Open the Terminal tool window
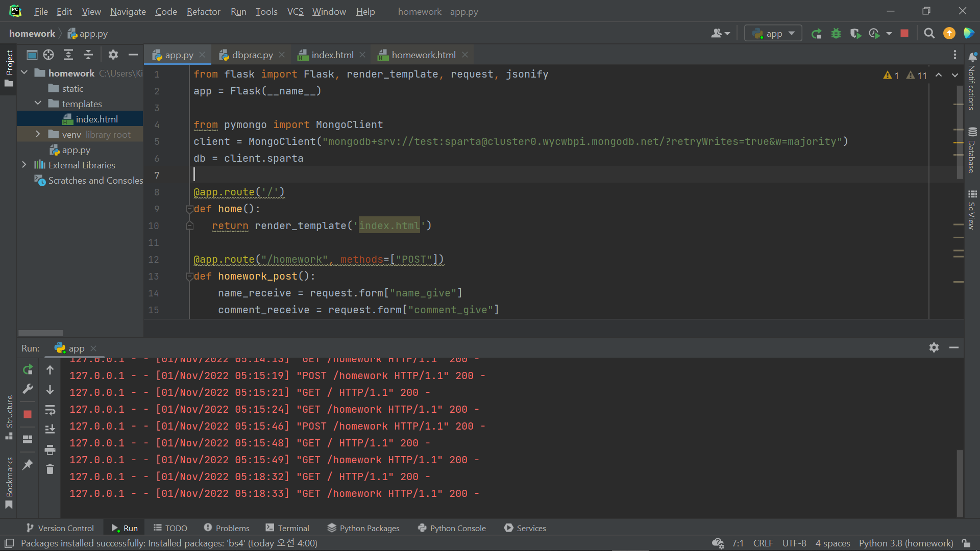980x551 pixels. point(287,528)
